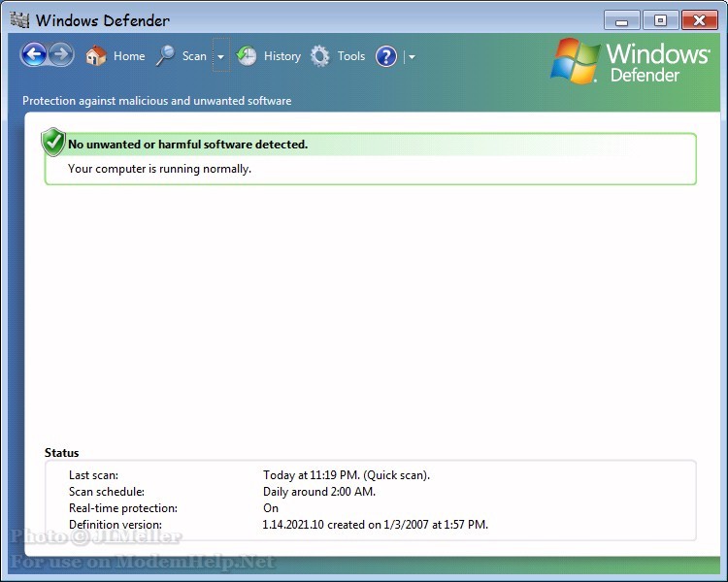Click the 'Scan schedule:' label
The width and height of the screenshot is (728, 582).
[x=107, y=492]
